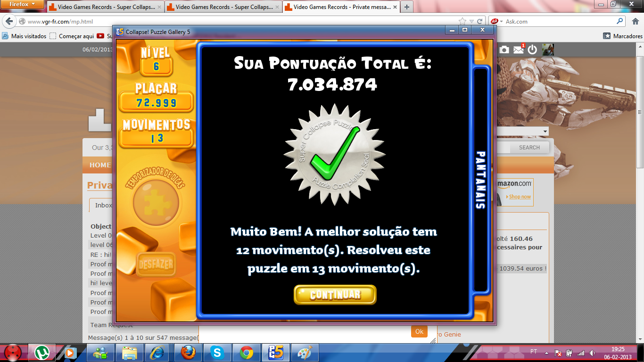Viewport: 644px width, 362px height.
Task: Open uTorrent from the taskbar
Action: [42, 352]
